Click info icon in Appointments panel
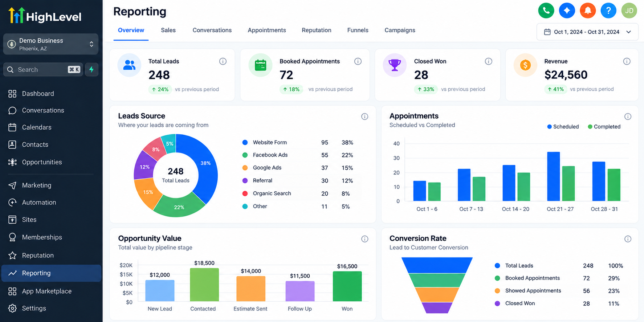This screenshot has height=322, width=644. [x=628, y=117]
